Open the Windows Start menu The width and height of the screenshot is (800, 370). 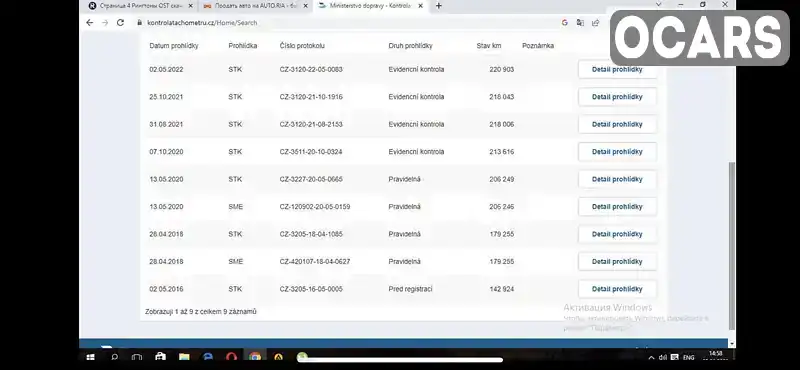(x=91, y=357)
